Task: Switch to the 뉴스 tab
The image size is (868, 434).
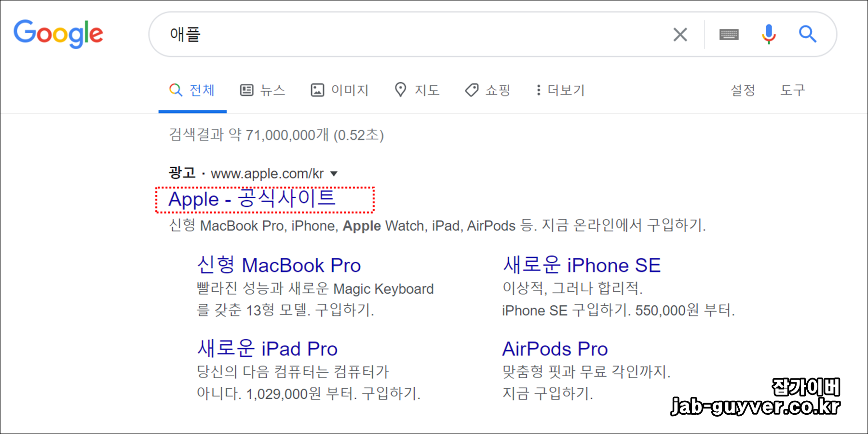Action: [x=263, y=90]
